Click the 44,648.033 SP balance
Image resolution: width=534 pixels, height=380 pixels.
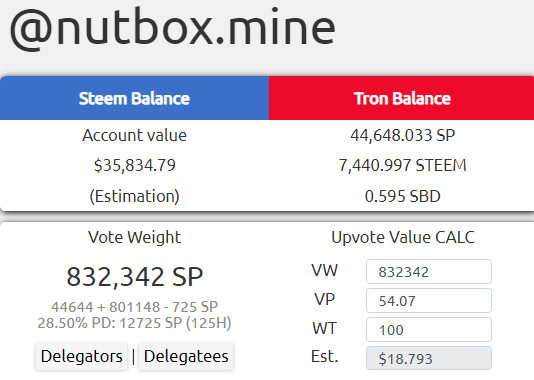[403, 135]
